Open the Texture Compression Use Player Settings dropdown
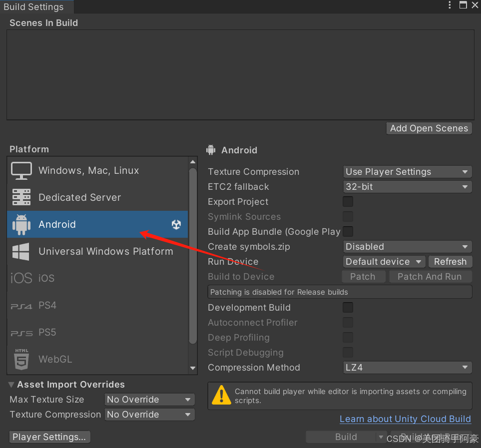481x448 pixels. [408, 172]
